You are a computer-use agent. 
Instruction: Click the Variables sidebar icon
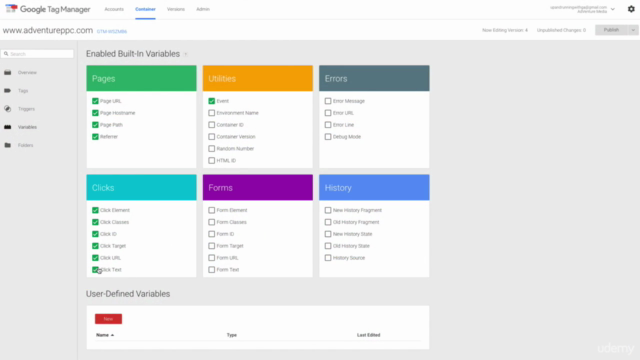coord(8,127)
